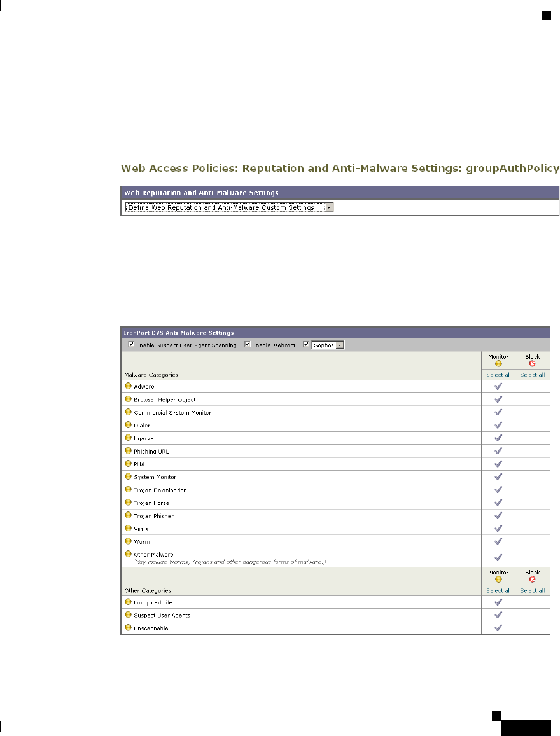Click the Commercial System Monitor label
Image resolution: width=560 pixels, height=736 pixels.
172,413
